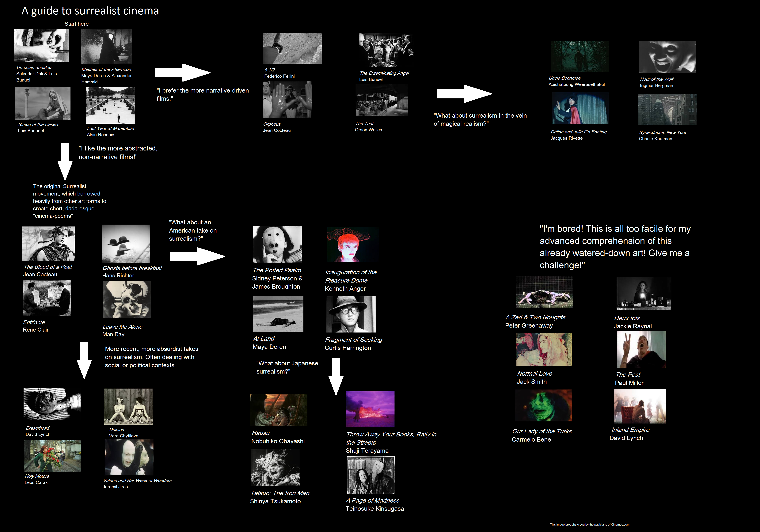The width and height of the screenshot is (760, 532).
Task: Click the 'Alain Resnais' director name
Action: [100, 135]
